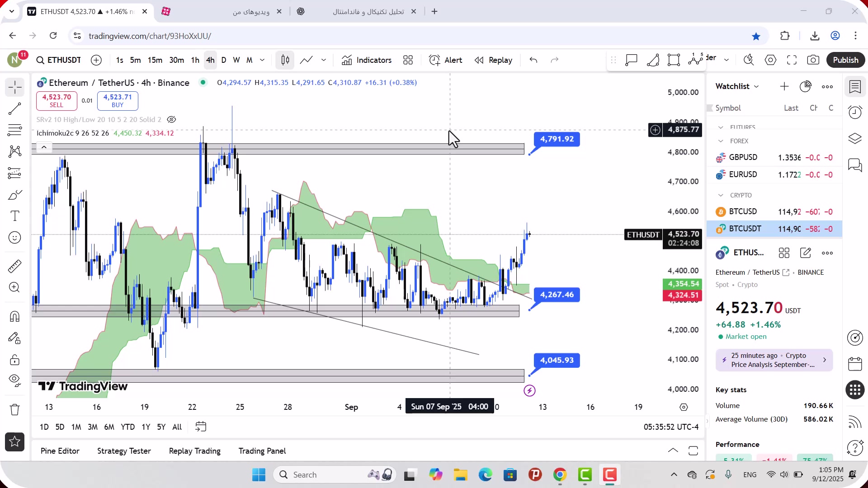
Task: Hide all drawings with eye icon
Action: (x=15, y=380)
